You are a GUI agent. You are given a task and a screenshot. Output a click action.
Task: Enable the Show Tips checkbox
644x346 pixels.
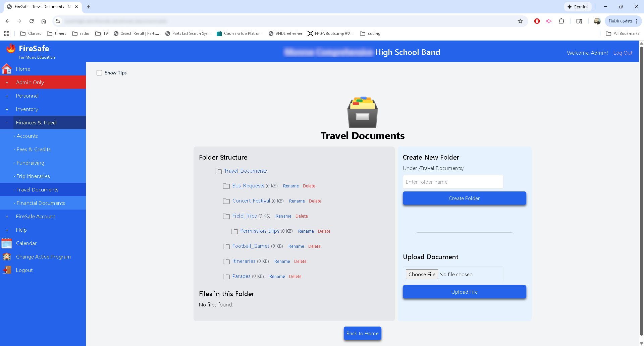click(x=99, y=72)
